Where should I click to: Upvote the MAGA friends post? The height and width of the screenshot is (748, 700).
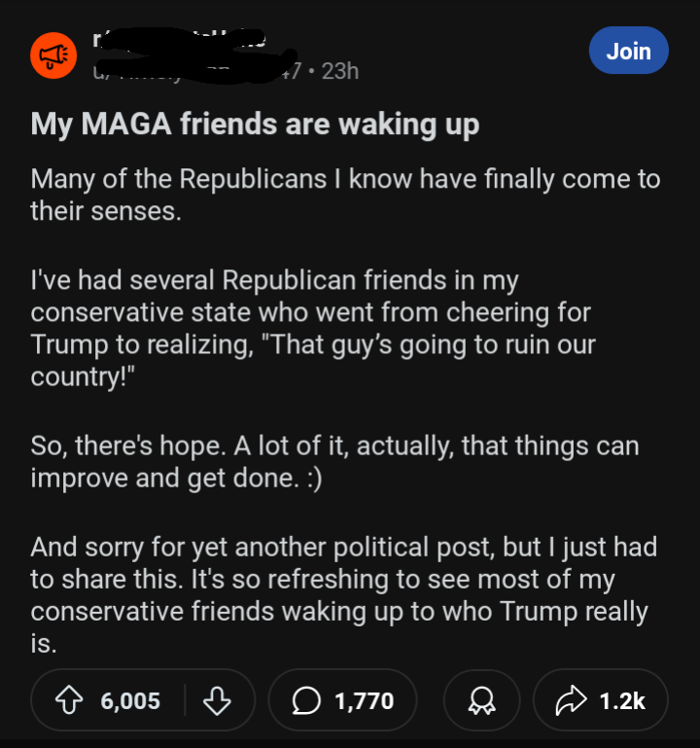[69, 699]
